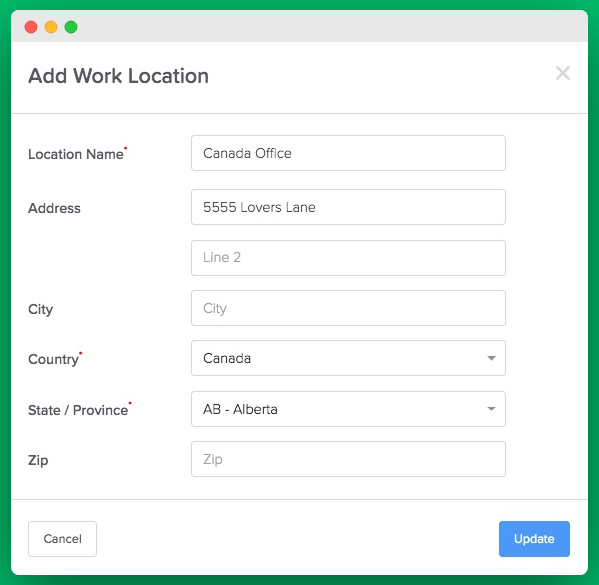
Task: Click the State / Province dropdown arrow icon
Action: tap(491, 409)
